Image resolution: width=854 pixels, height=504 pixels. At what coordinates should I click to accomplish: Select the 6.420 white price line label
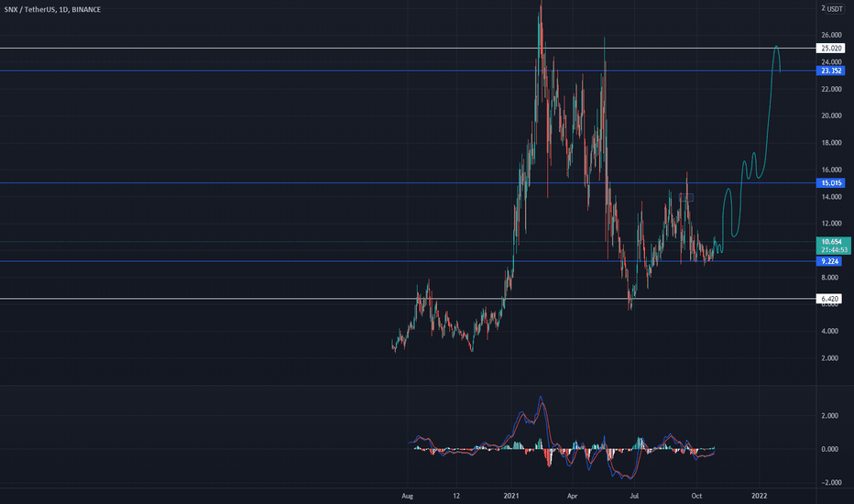[829, 299]
